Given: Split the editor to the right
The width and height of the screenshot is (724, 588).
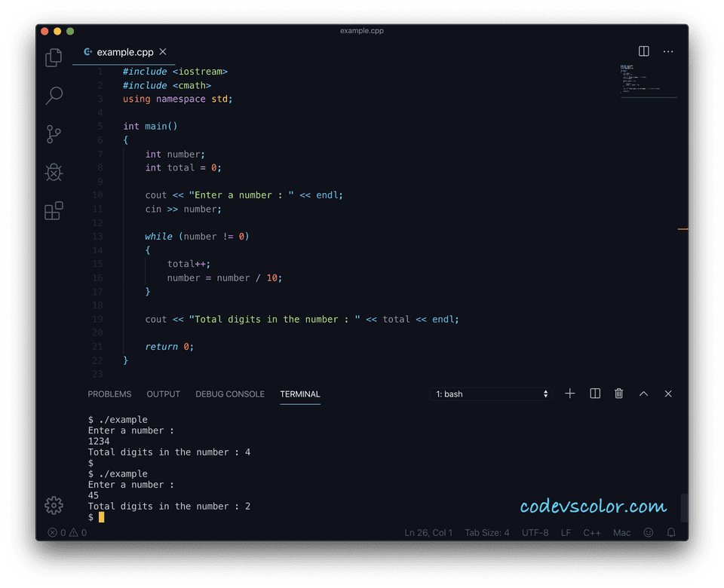Looking at the screenshot, I should [643, 51].
